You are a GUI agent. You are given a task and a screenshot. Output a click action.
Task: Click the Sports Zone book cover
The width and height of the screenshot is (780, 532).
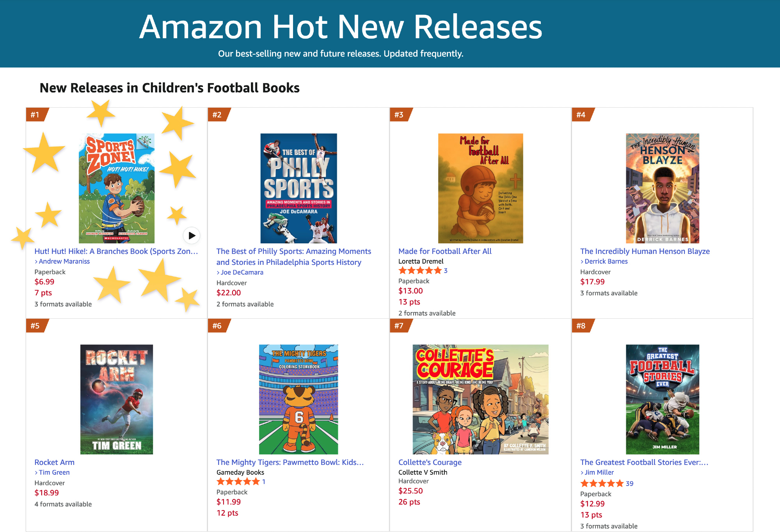point(117,188)
